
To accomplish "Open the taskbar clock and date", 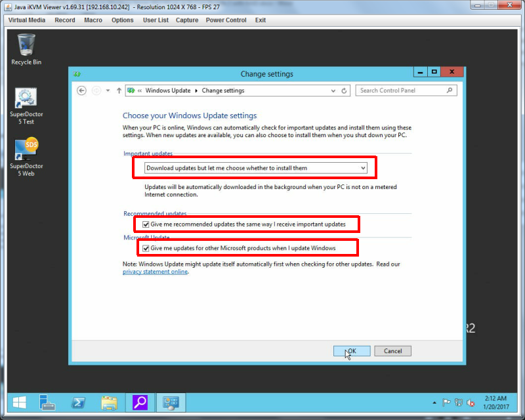I will coord(495,402).
